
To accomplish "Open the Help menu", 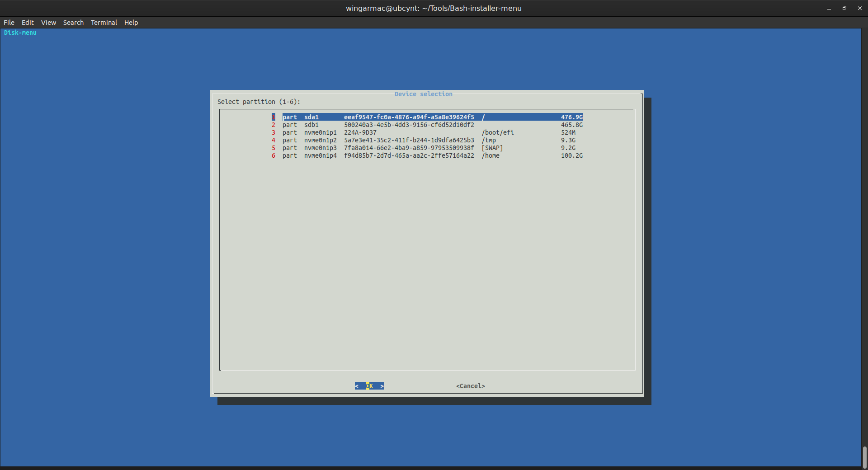I will pos(131,23).
